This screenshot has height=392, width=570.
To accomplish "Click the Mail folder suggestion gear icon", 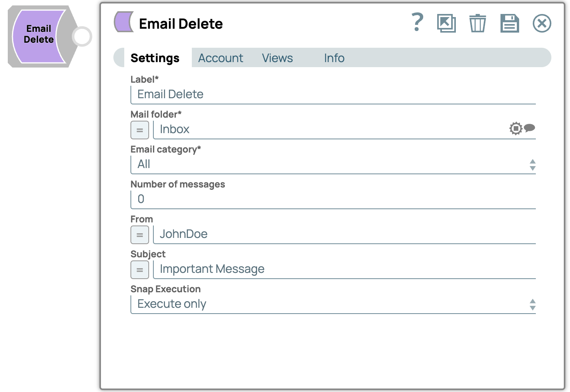I will click(516, 128).
